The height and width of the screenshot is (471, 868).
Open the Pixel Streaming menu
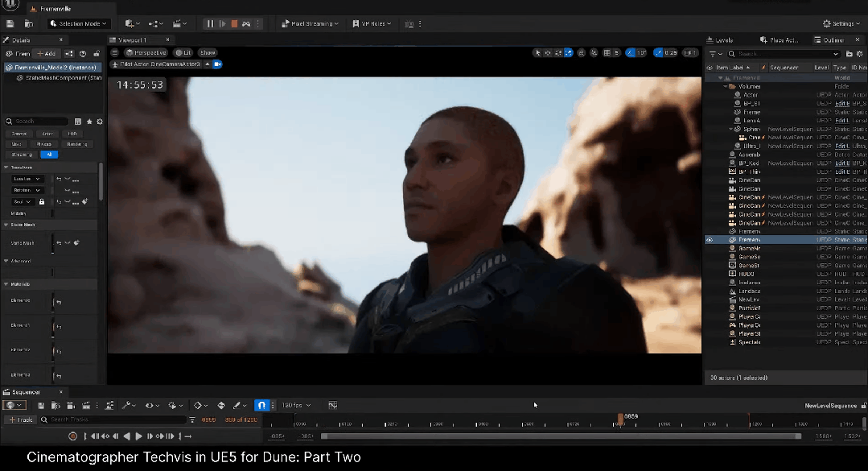310,24
